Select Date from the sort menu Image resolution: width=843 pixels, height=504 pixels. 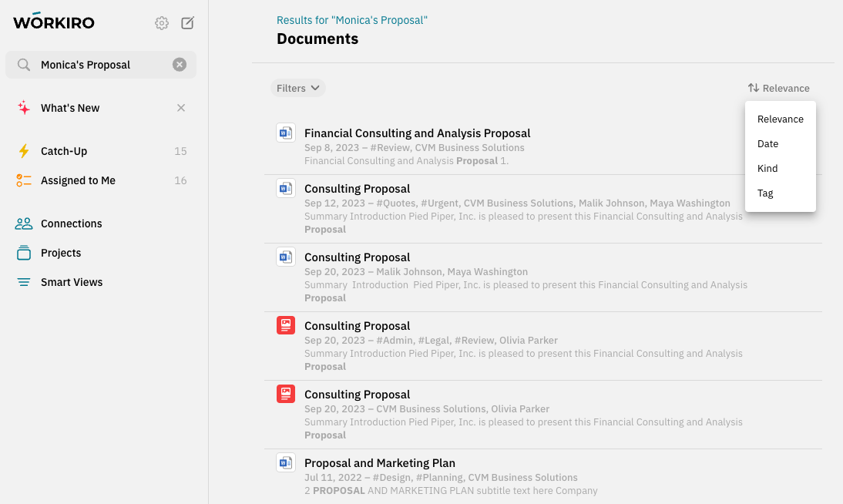pyautogui.click(x=767, y=143)
